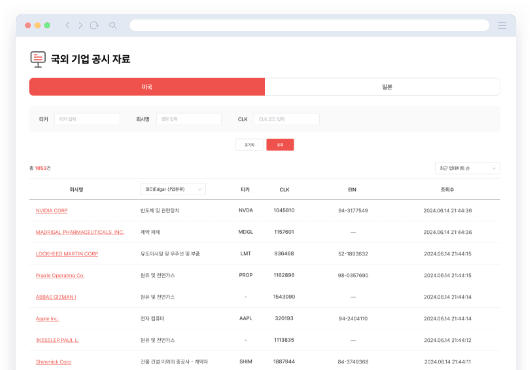This screenshot has width=530, height=370.
Task: Click the CLK column header
Action: (x=285, y=190)
